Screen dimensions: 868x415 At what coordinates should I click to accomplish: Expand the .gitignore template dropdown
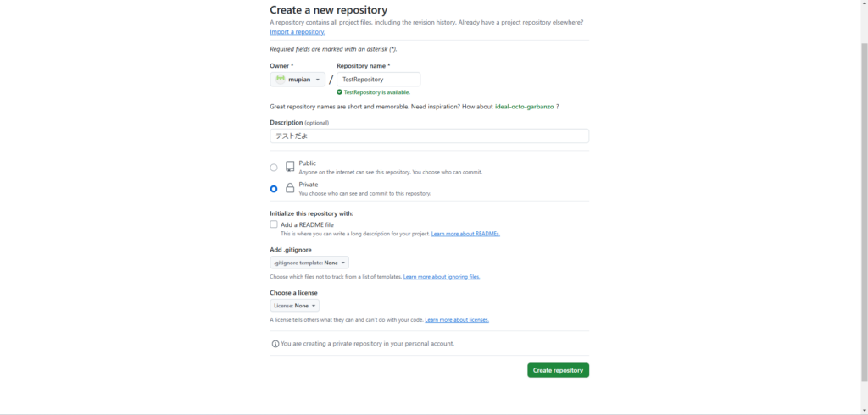[x=309, y=263]
